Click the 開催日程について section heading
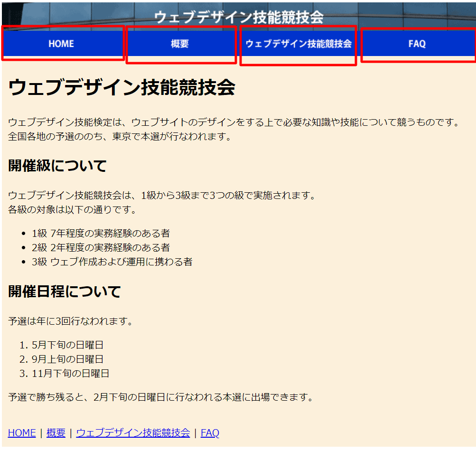 (65, 291)
